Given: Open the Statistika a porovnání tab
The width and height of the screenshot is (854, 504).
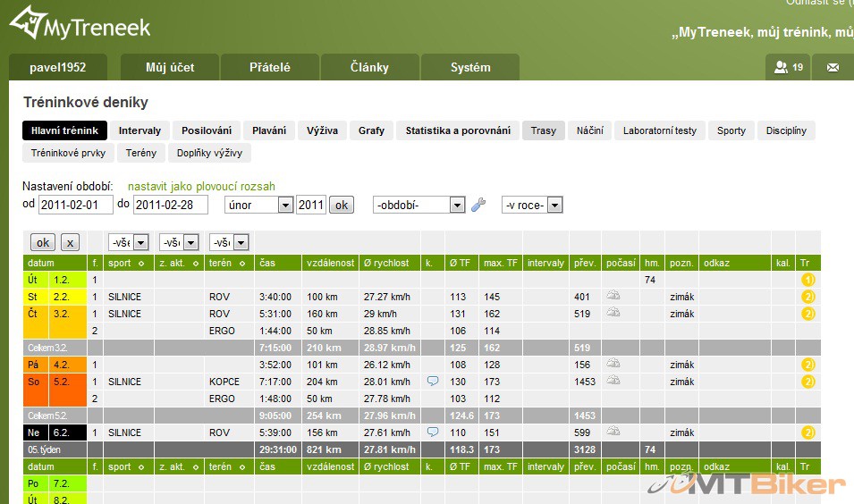Looking at the screenshot, I should pos(457,130).
